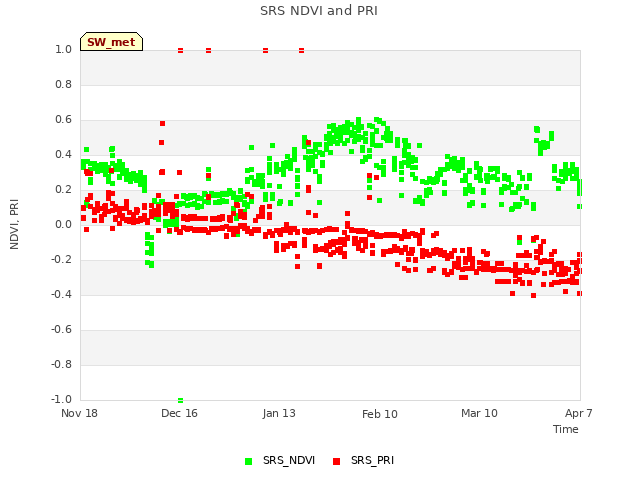640x480 pixels.
Task: Click the 0.6 y-axis tick label
Action: 63,120
